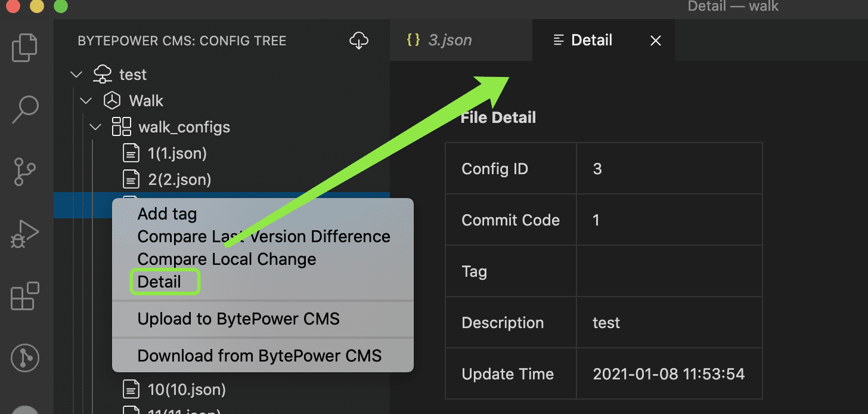This screenshot has height=414, width=868.
Task: Click the file icon beside 1(1.json)
Action: point(131,153)
